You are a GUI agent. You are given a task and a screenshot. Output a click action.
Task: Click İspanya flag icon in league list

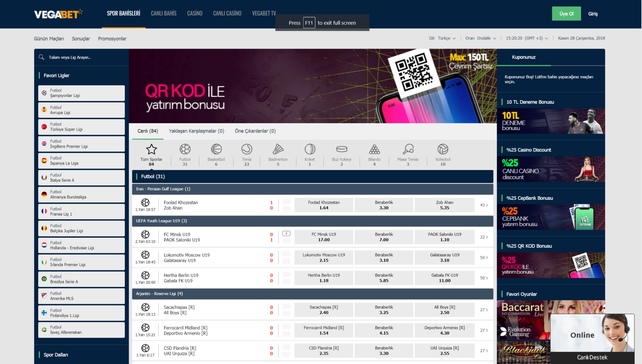[44, 161]
